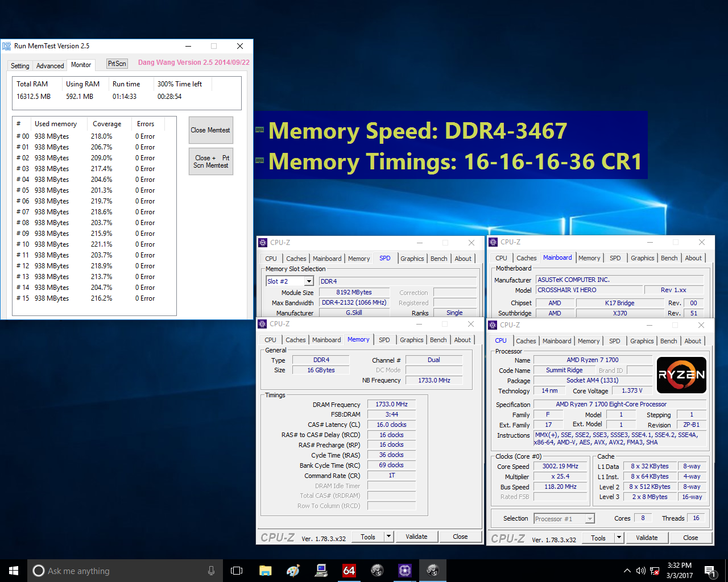Image resolution: width=728 pixels, height=582 pixels.
Task: Click the volume speaker icon in system tray
Action: [641, 570]
